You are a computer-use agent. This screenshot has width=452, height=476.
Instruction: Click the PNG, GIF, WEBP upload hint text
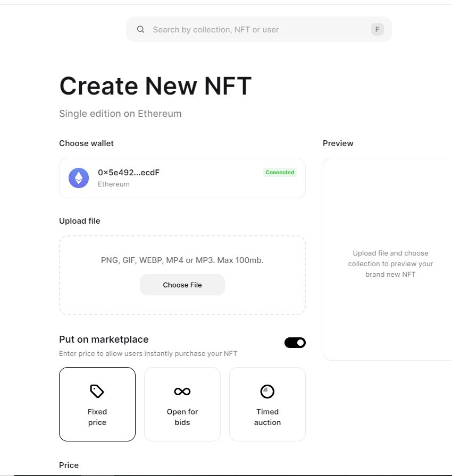(182, 260)
